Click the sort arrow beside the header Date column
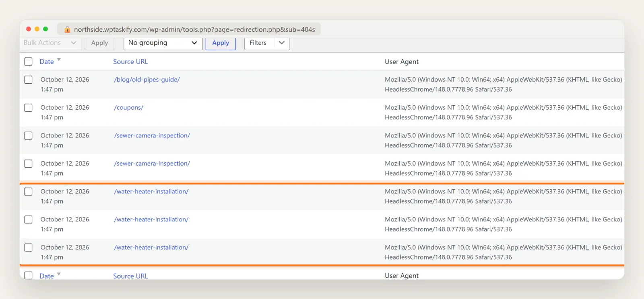Screen dimensions: 644x299 tap(59, 60)
